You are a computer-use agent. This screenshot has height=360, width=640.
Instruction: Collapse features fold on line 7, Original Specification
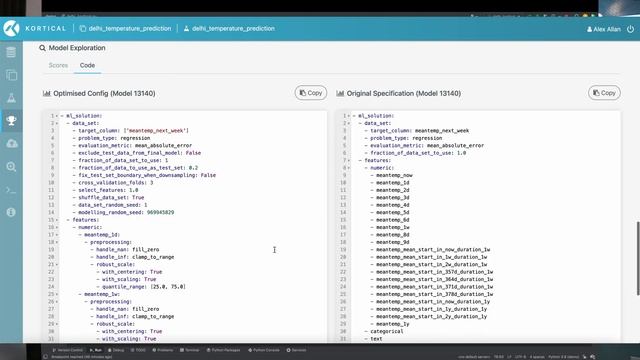tap(349, 160)
